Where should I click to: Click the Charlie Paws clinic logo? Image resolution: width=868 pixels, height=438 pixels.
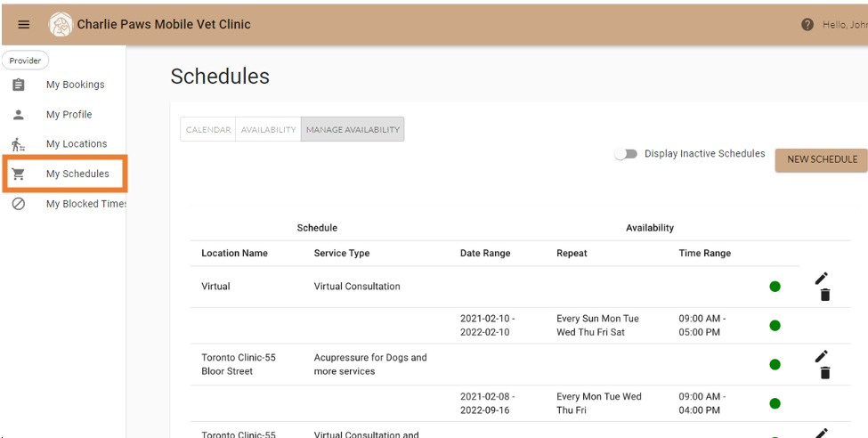click(x=61, y=25)
